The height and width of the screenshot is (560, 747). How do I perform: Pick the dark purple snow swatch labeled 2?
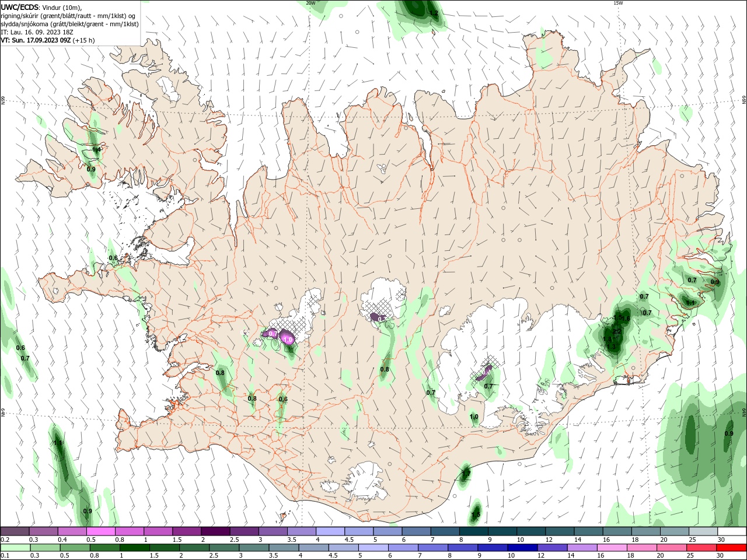[215, 531]
